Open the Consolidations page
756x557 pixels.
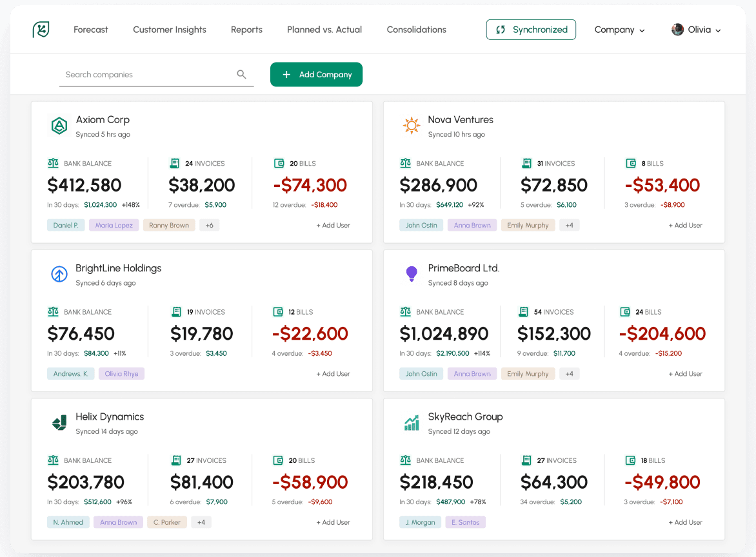click(x=417, y=30)
